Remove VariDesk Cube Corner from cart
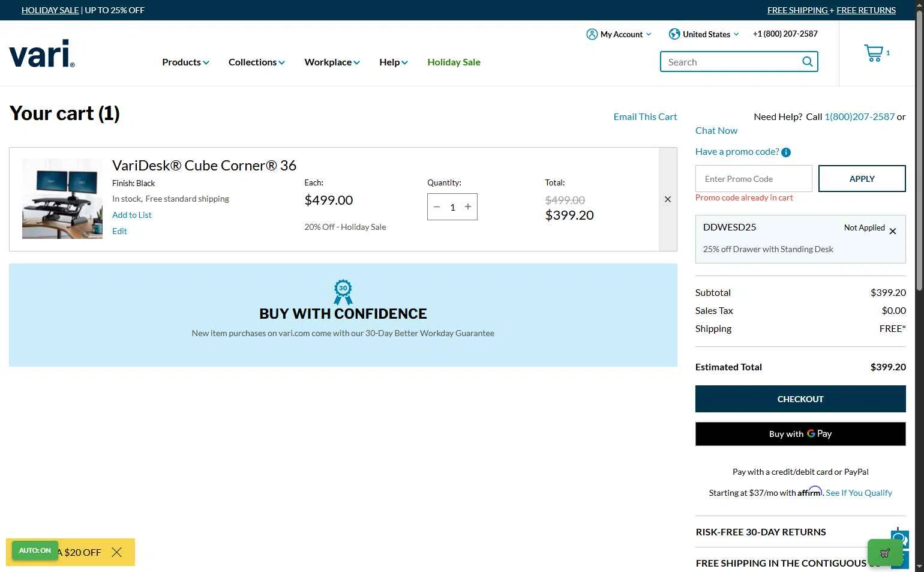This screenshot has height=572, width=924. [668, 199]
